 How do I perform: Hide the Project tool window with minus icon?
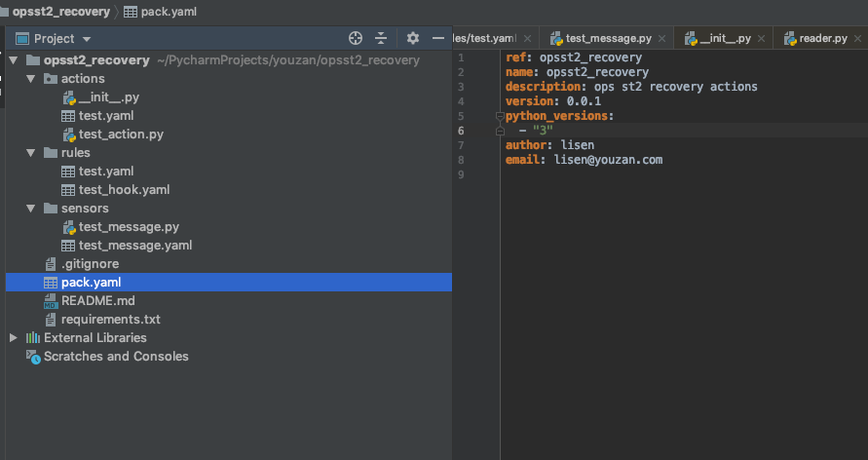(x=437, y=38)
